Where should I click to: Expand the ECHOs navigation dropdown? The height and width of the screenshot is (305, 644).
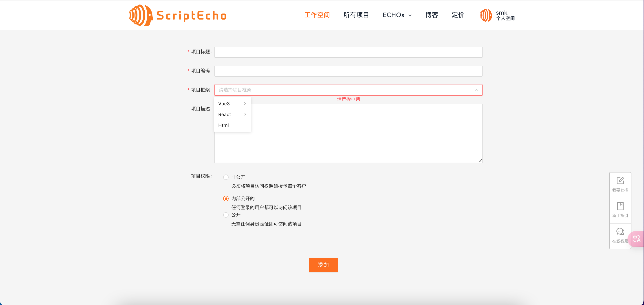[397, 15]
